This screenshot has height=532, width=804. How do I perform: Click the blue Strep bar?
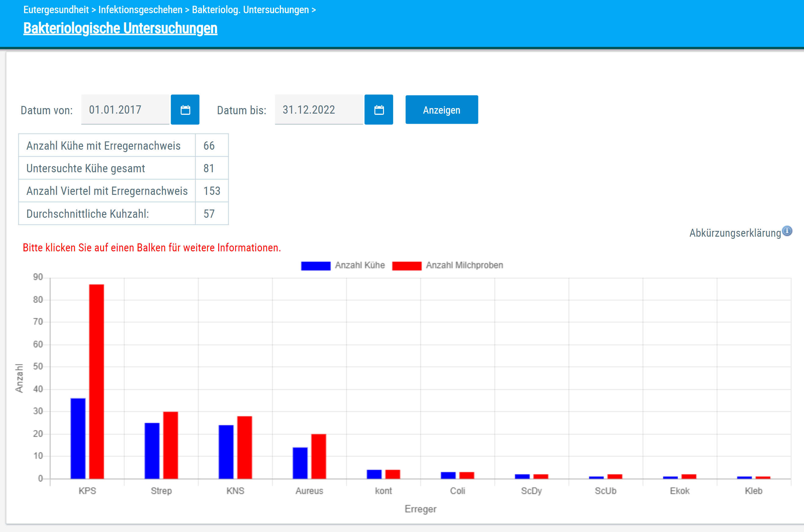pyautogui.click(x=152, y=450)
